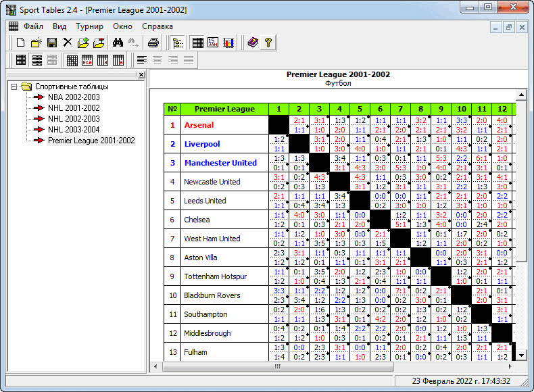This screenshot has height=392, width=534.
Task: Click the horizontal scrollbar right arrow
Action: coord(510,367)
